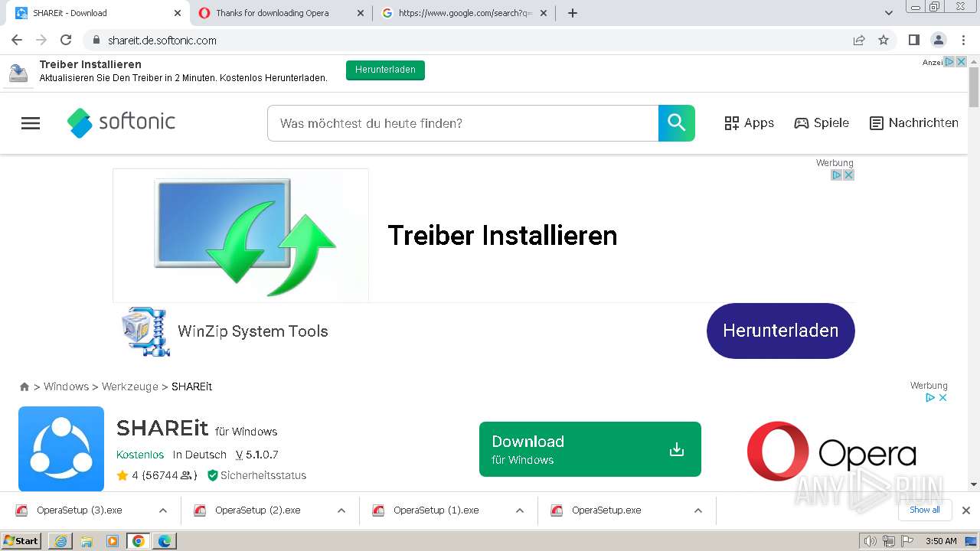Screen dimensions: 980x551
Task: Expand the options chevron for OperaSetup (1).exe
Action: (520, 510)
